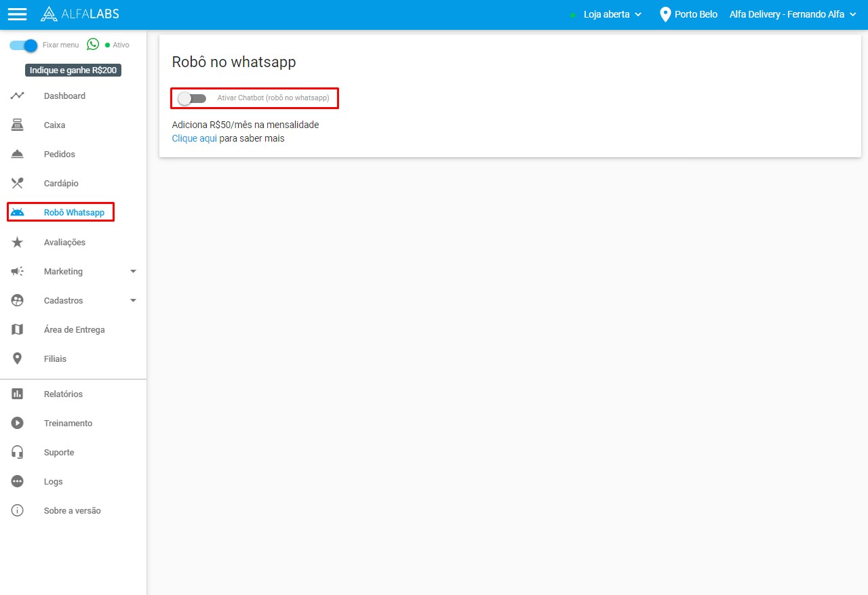This screenshot has height=595, width=868.
Task: Click the Cardápio utensils icon
Action: point(18,184)
